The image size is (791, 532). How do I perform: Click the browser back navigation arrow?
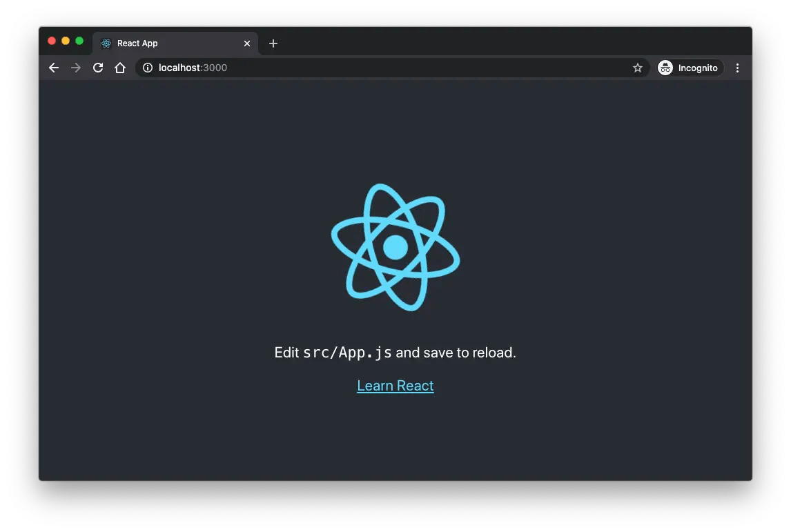click(53, 68)
